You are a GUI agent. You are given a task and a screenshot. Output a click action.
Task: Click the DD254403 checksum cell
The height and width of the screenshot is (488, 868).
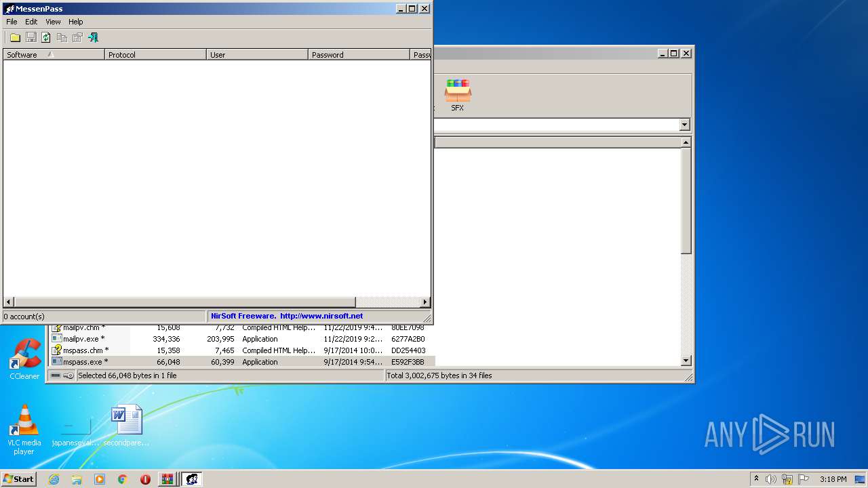point(408,350)
